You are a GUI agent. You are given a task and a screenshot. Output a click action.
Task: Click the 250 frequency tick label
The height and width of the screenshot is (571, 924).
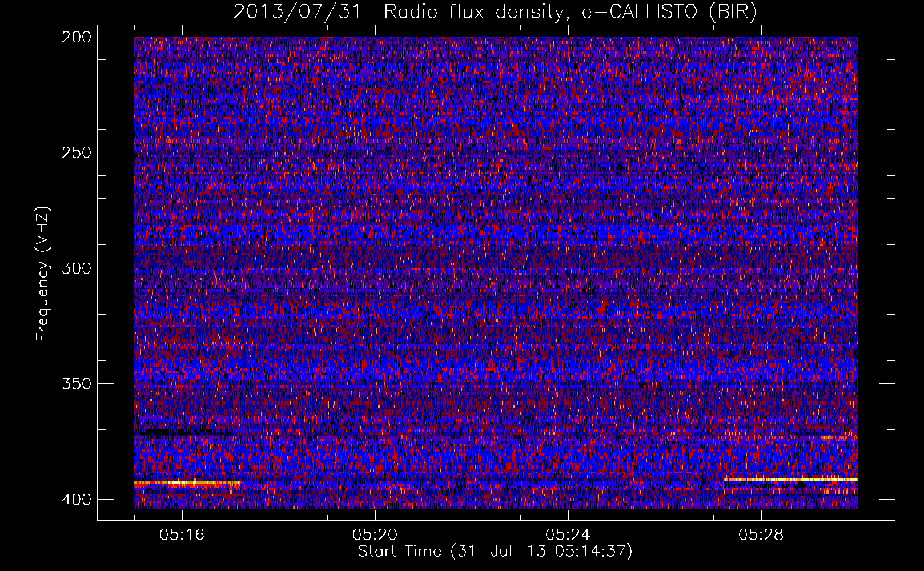coord(76,152)
